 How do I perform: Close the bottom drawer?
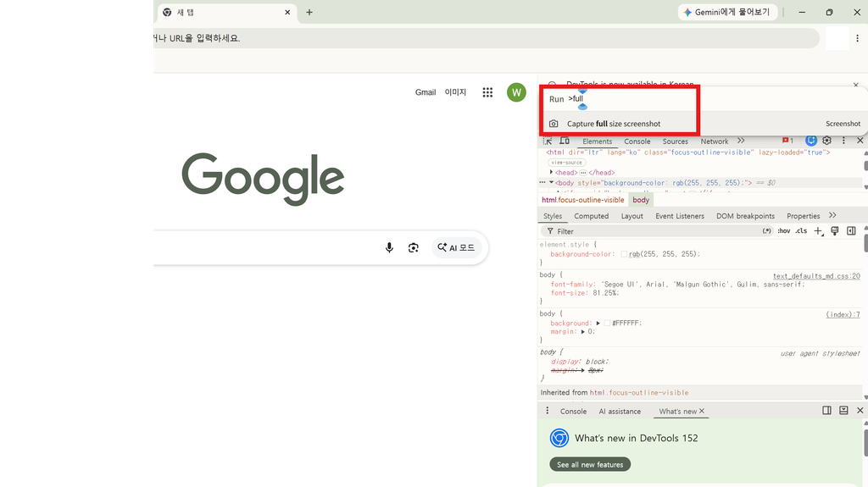860,410
